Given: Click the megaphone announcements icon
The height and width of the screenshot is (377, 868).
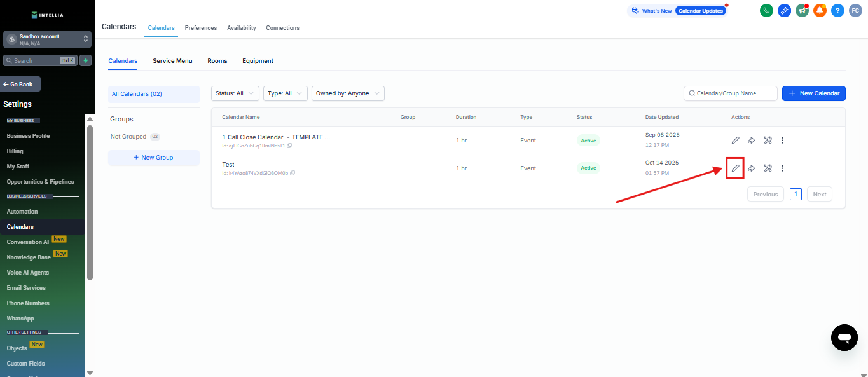Looking at the screenshot, I should pos(802,11).
